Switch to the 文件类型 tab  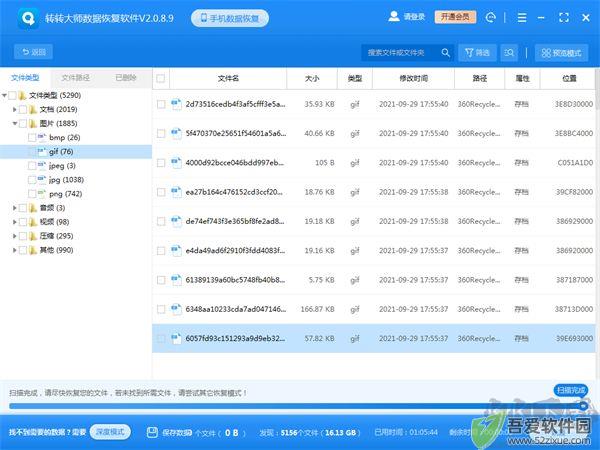click(x=25, y=78)
